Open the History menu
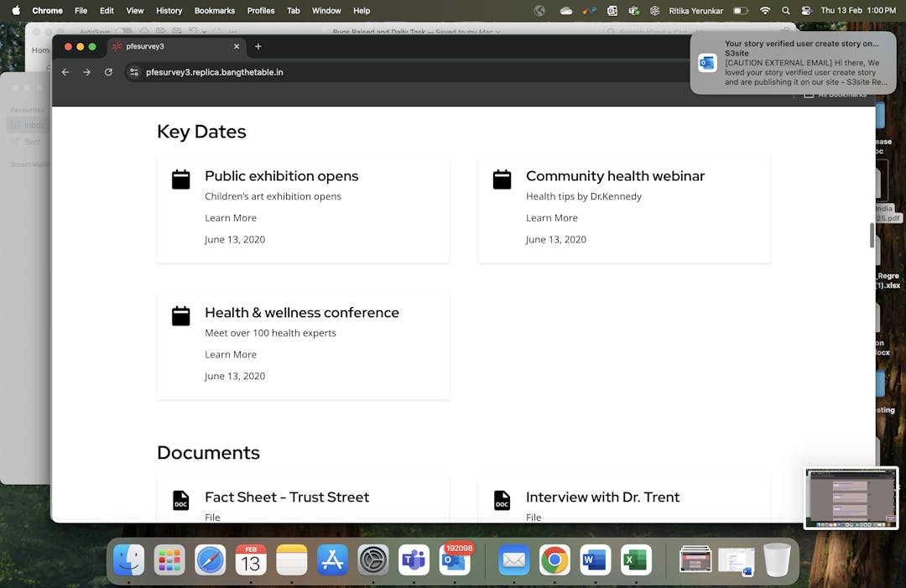 169,11
